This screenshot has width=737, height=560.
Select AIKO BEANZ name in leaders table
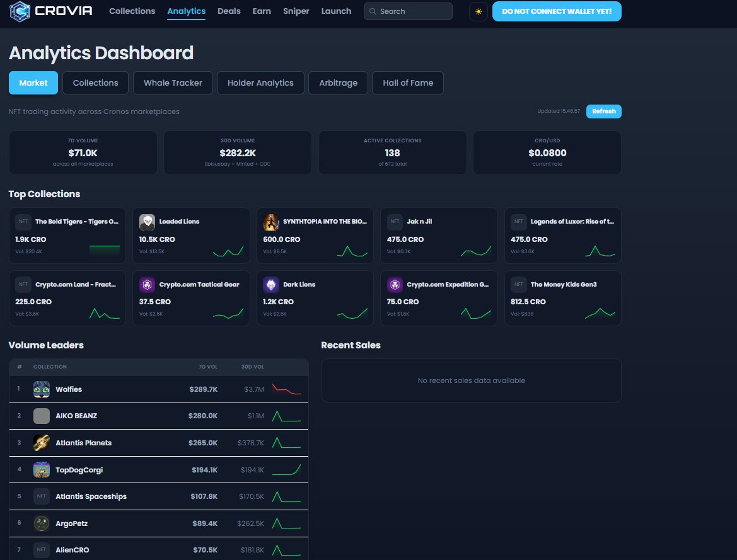point(76,416)
